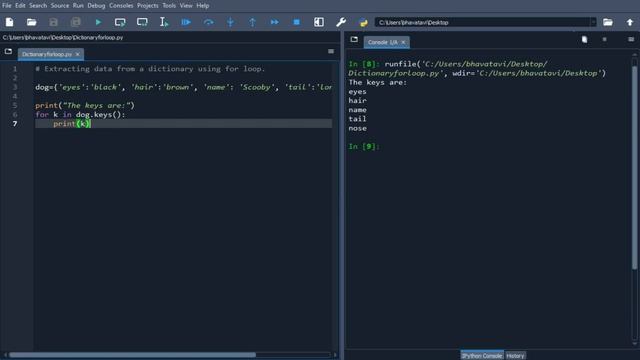
Task: Close the Console 1/A tab
Action: [403, 42]
